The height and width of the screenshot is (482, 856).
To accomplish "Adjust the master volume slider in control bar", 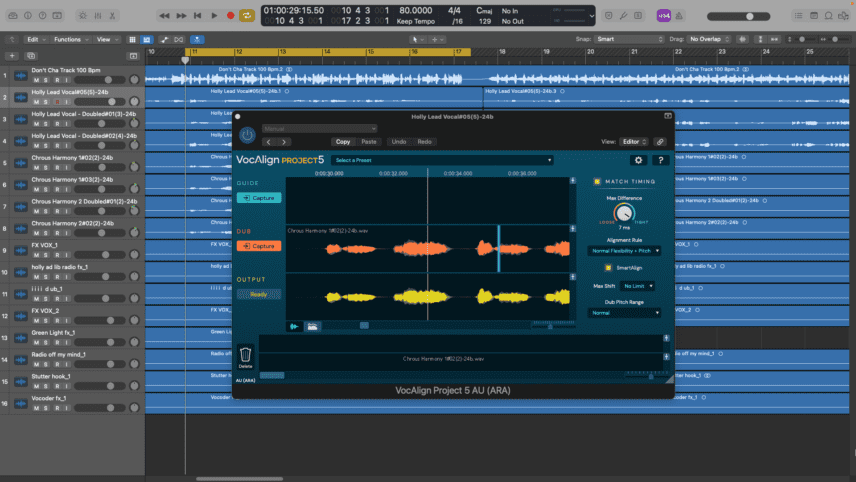I will [739, 16].
